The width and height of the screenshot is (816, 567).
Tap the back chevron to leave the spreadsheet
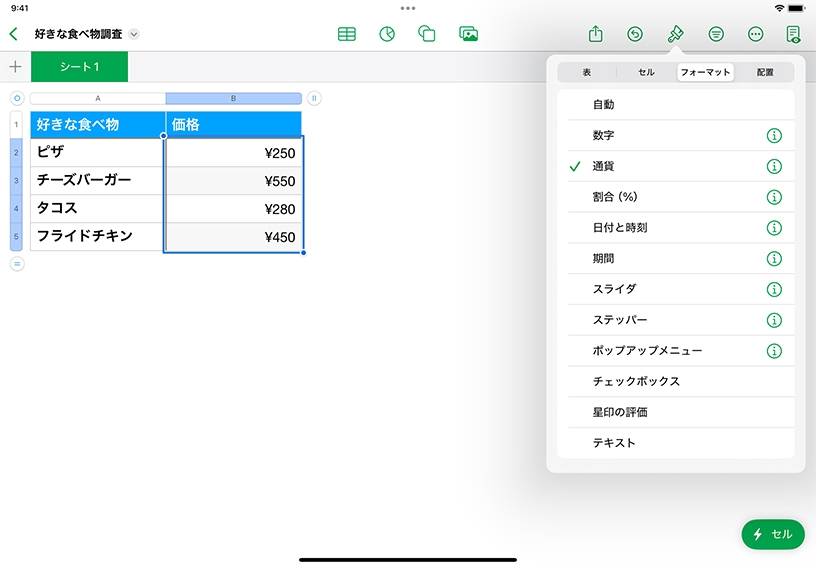(x=13, y=34)
